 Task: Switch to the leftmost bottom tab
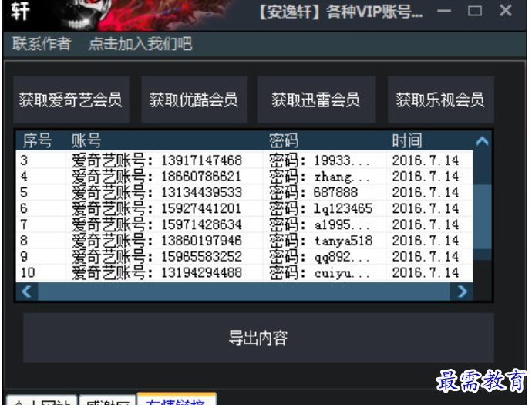42,401
